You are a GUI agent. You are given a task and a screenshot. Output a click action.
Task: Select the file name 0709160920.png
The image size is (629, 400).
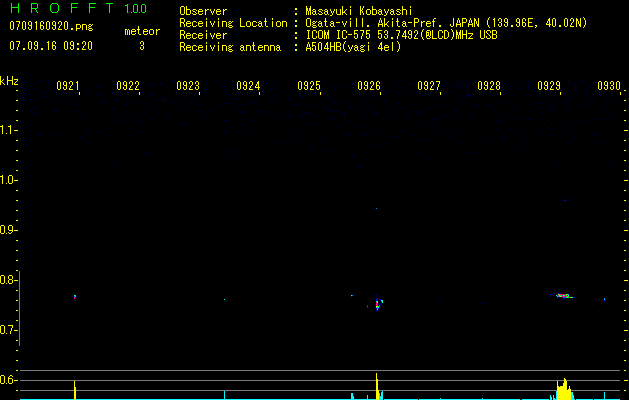pyautogui.click(x=51, y=26)
